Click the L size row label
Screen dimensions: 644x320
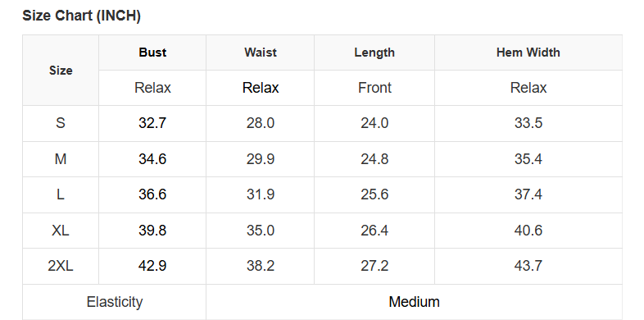tap(61, 194)
